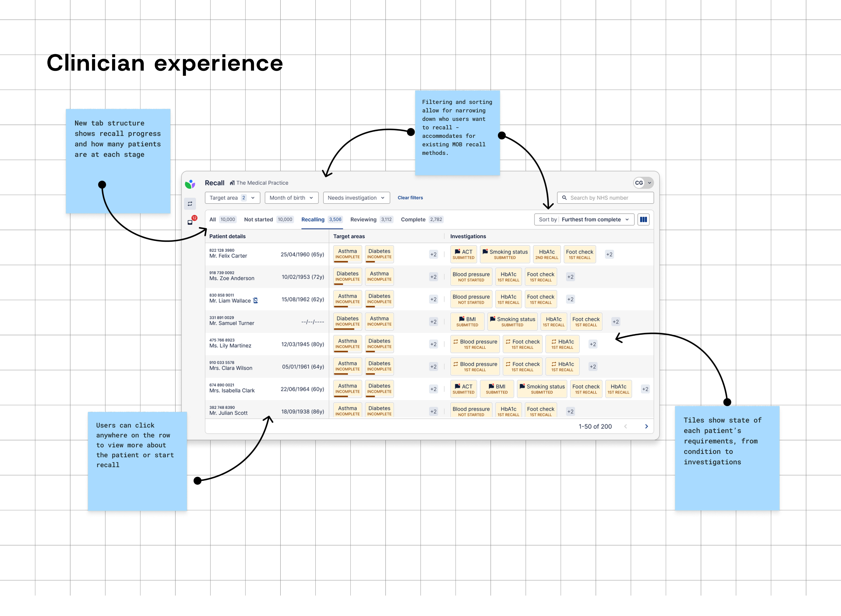Screen dimensions: 841x616
Task: Open the Month of birth dropdown
Action: click(291, 198)
